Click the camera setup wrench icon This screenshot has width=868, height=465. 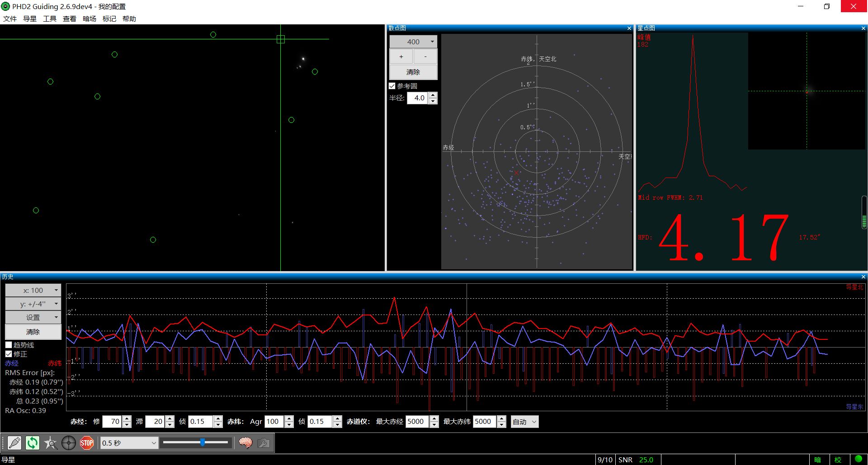[x=264, y=443]
